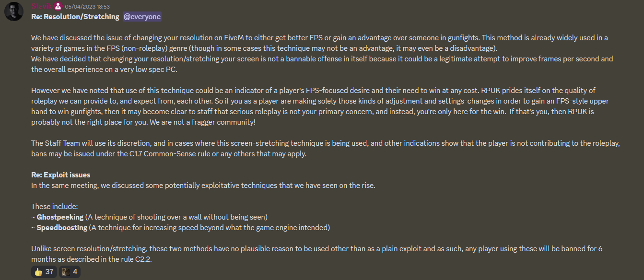Toggle the cat reaction showing count 4
This screenshot has width=644, height=280.
(70, 272)
